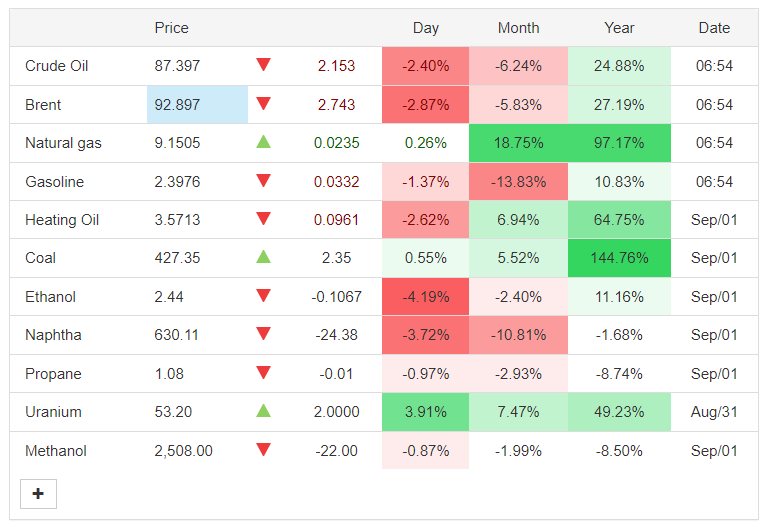Click the red down arrow in Naphtha row
Screen dimensions: 765x528
pos(263,334)
